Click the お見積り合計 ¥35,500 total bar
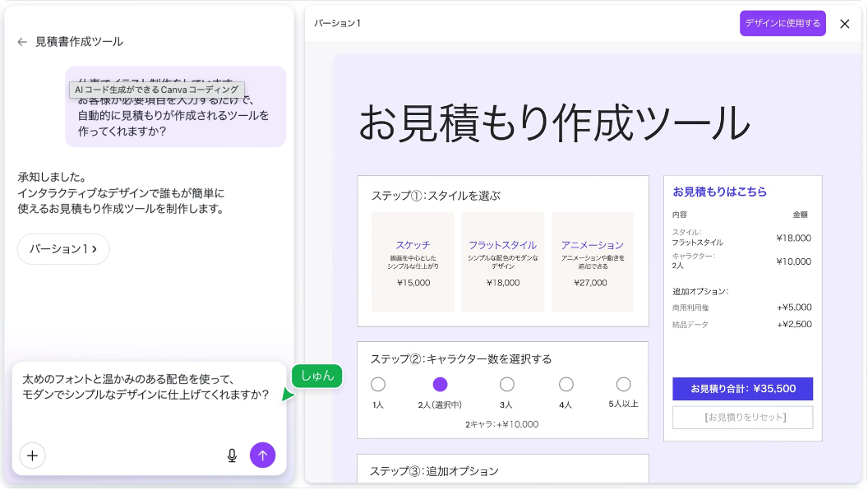This screenshot has height=490, width=868. pos(742,389)
